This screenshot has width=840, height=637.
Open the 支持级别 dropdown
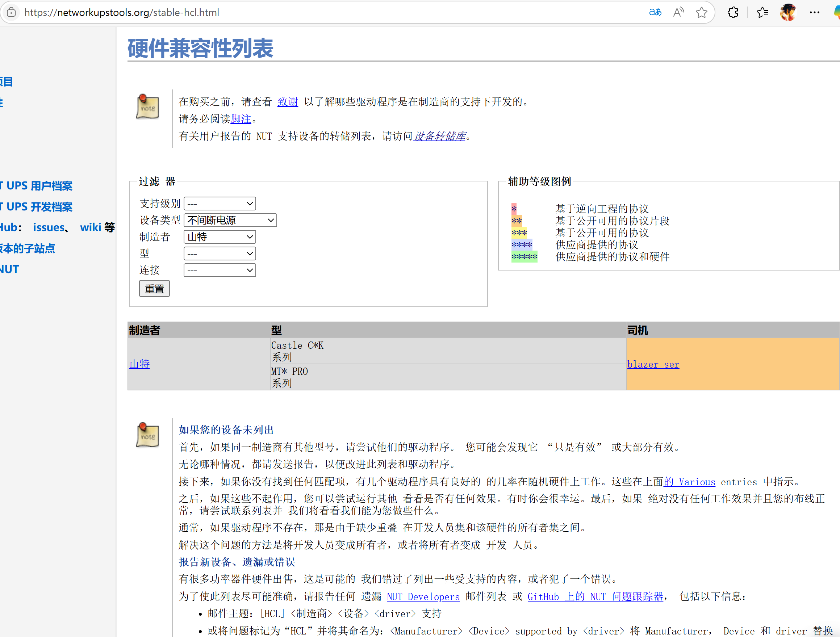[x=220, y=204]
